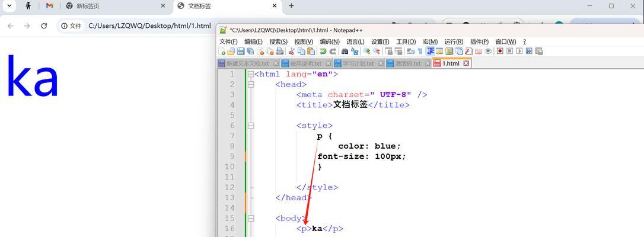Toggle word wrap in Notepad++ toolbar
Screen dimensions: 644x237
tap(410, 52)
